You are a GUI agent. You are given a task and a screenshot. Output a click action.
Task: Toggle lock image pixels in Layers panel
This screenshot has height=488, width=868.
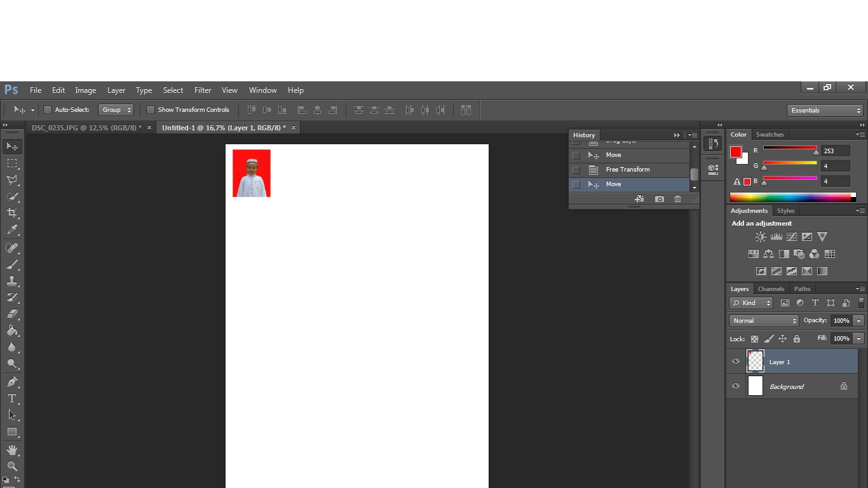tap(769, 339)
